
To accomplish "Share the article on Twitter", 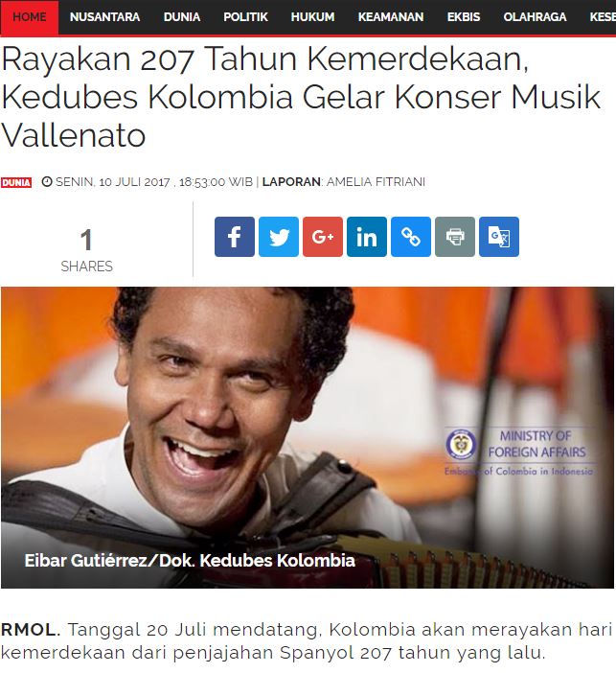I will click(279, 237).
